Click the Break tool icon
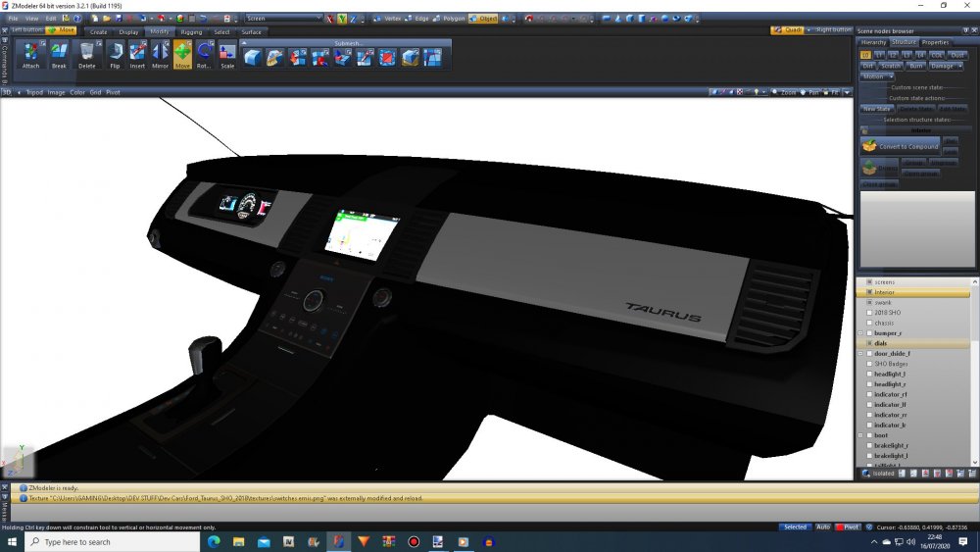 coord(59,55)
